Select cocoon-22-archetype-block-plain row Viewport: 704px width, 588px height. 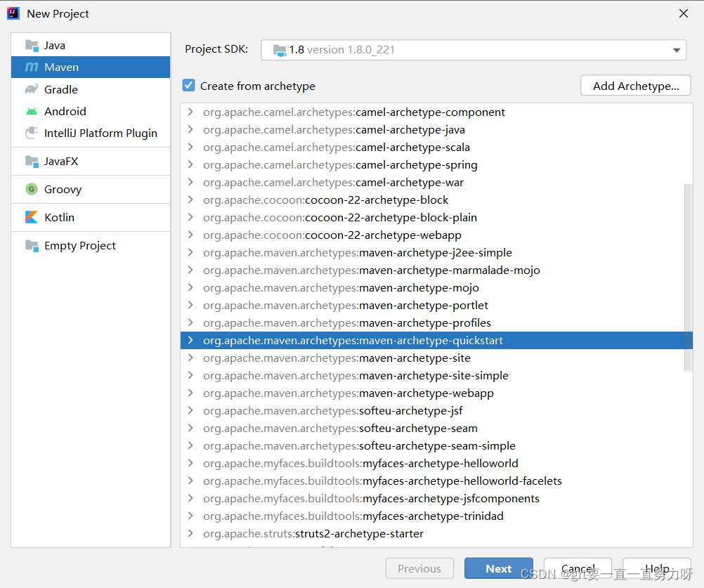436,217
